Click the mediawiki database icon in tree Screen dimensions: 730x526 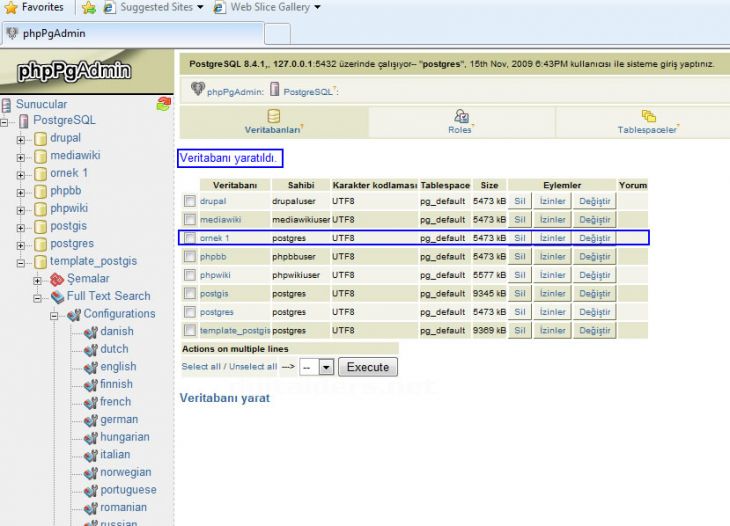[41, 156]
